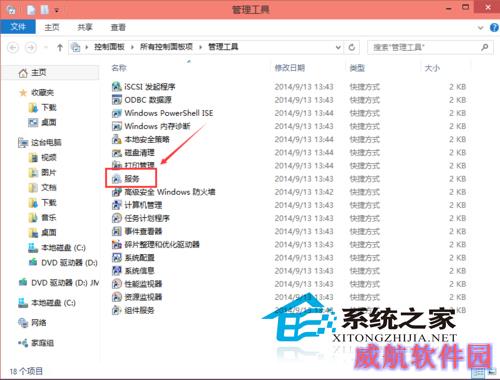500x380 pixels.
Task: Select 文档 folder in navigation pane
Action: [49, 187]
